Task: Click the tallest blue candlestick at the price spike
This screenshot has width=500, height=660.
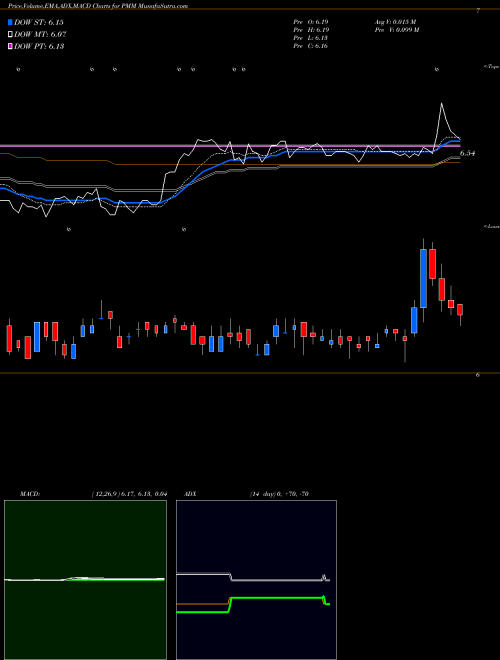Action: click(x=423, y=278)
